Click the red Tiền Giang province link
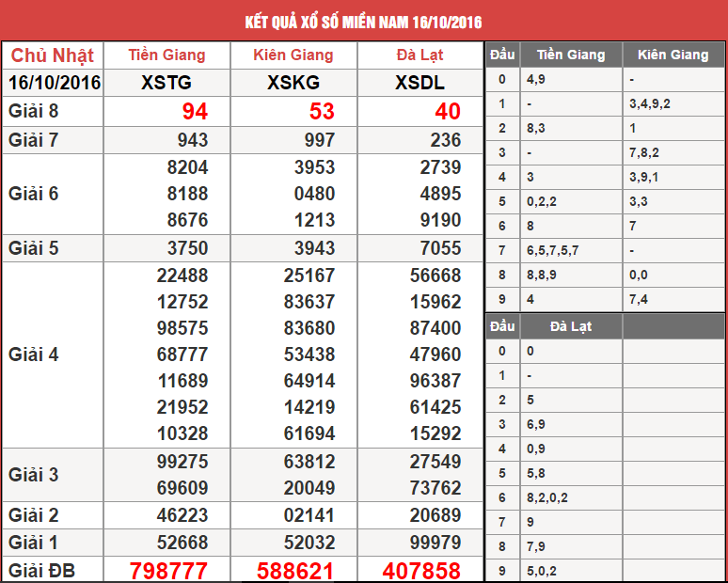This screenshot has width=728, height=583. [x=166, y=55]
